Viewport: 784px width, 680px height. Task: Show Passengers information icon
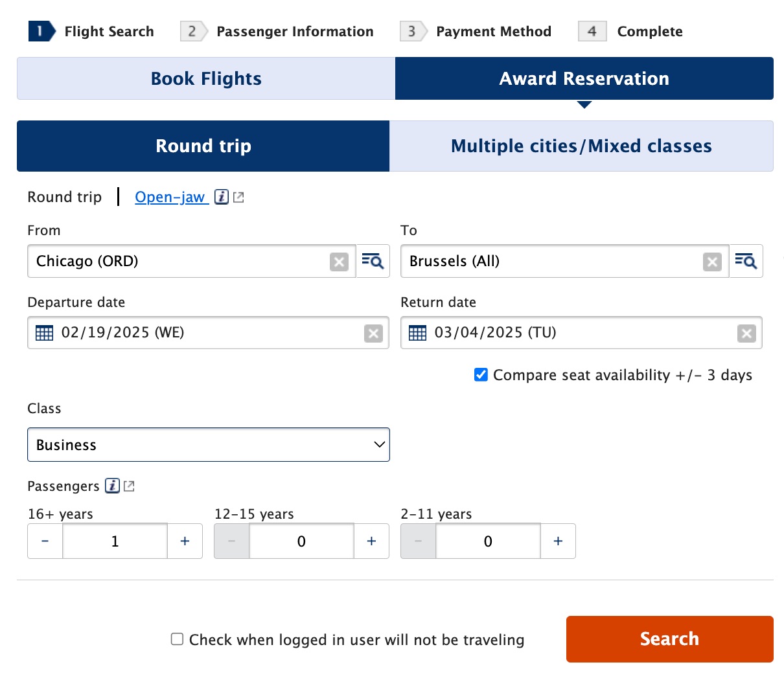[x=112, y=486]
